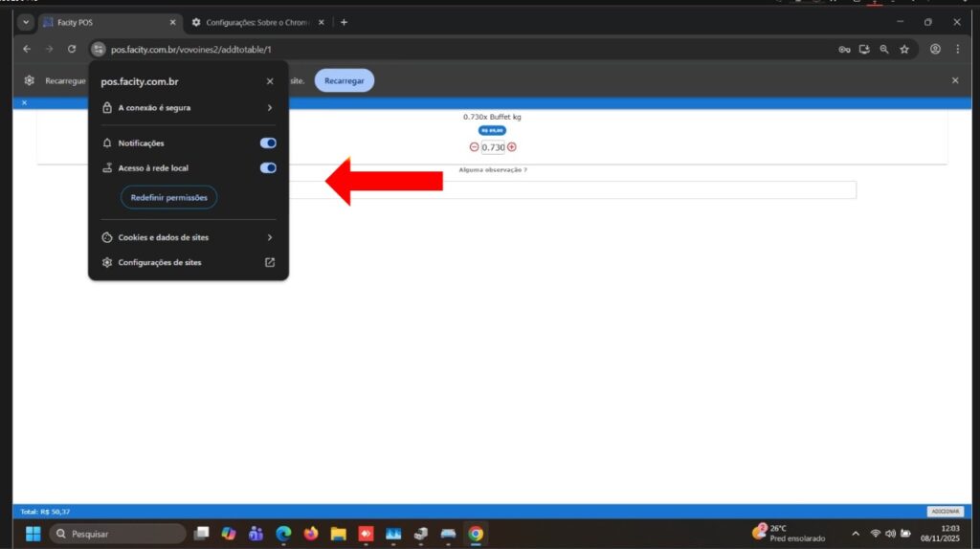Click the site information icon in address bar

pyautogui.click(x=98, y=49)
